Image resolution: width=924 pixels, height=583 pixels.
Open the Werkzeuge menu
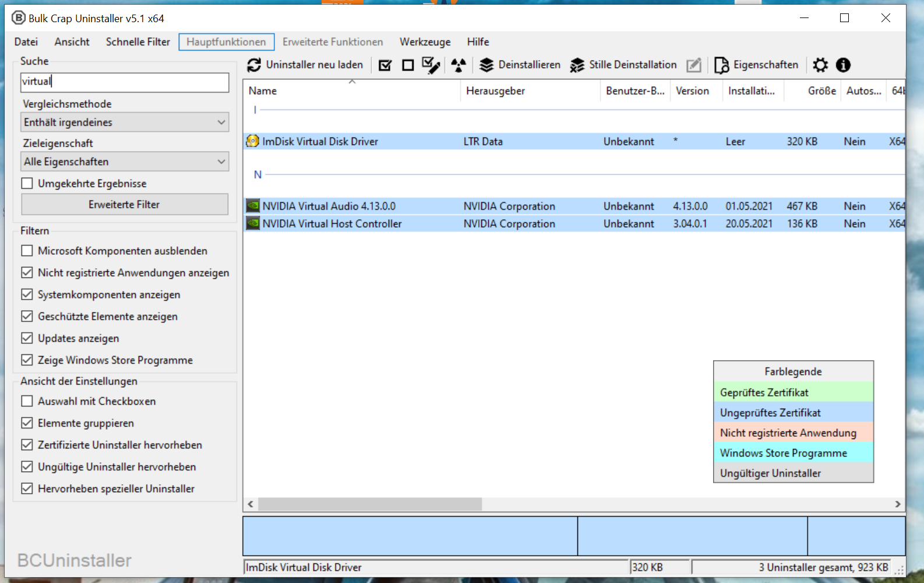click(x=425, y=42)
